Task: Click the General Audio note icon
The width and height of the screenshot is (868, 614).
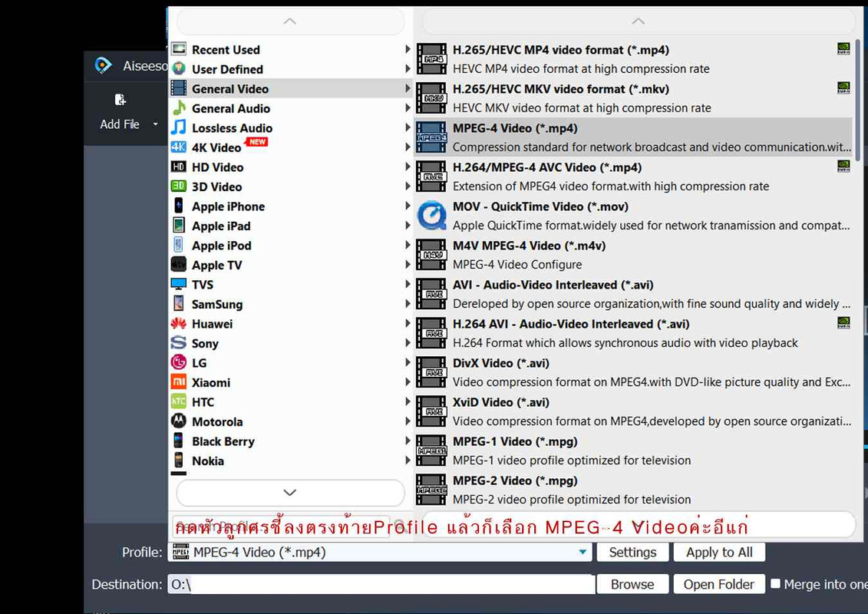Action: [179, 108]
